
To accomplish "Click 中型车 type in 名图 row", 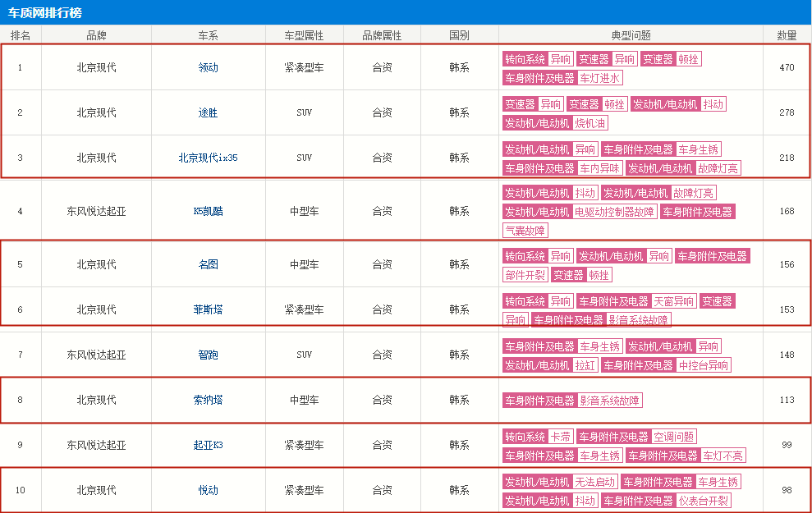I will [304, 264].
